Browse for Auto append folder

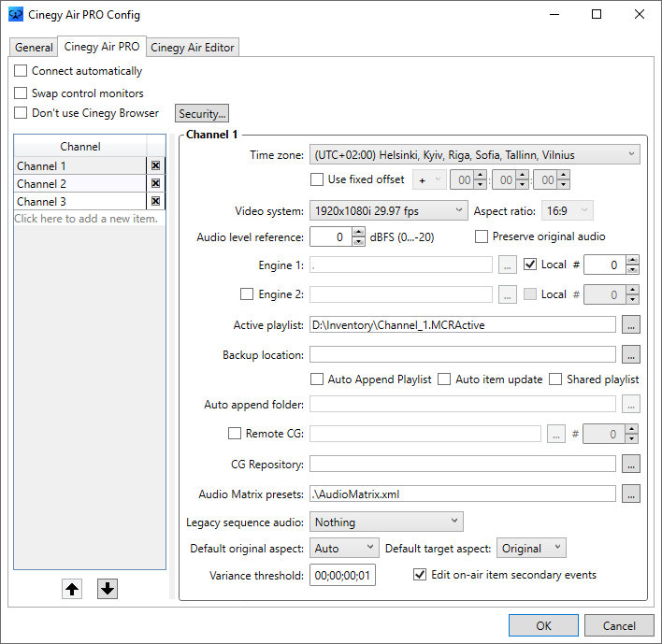(x=631, y=404)
